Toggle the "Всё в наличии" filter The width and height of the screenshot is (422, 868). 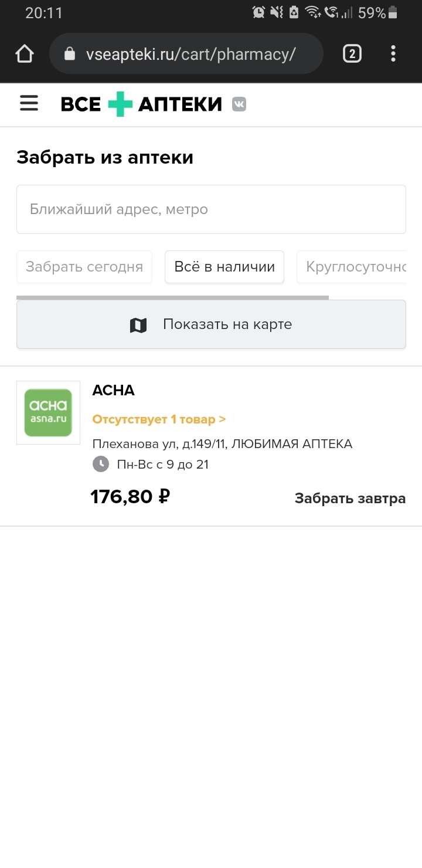[224, 267]
